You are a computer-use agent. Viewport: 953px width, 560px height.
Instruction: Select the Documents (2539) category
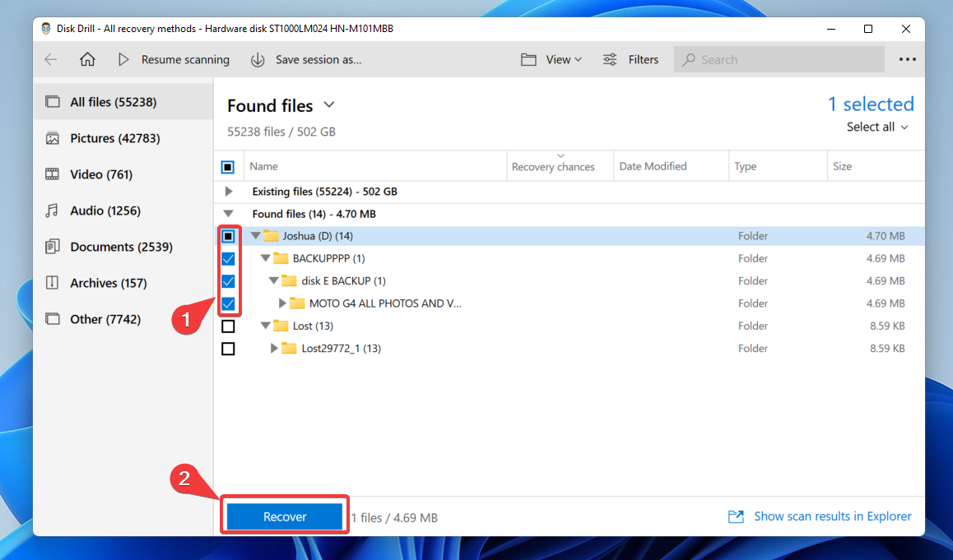click(123, 247)
